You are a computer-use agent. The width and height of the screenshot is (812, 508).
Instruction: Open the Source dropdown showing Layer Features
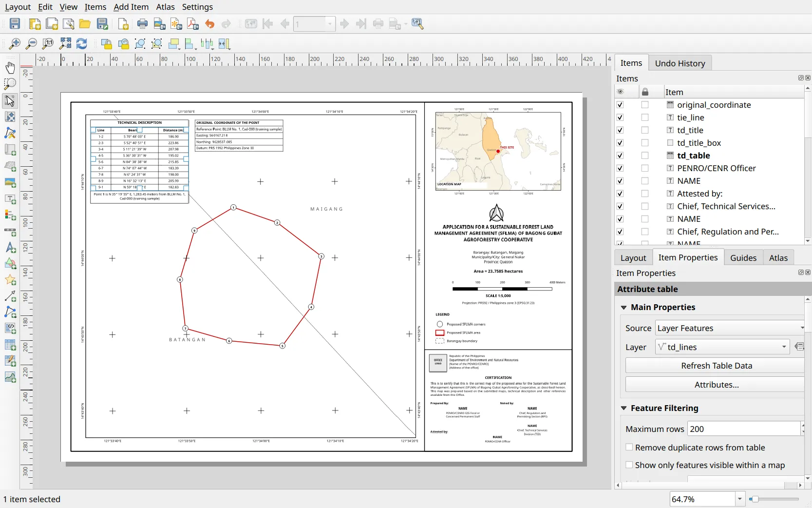point(729,328)
